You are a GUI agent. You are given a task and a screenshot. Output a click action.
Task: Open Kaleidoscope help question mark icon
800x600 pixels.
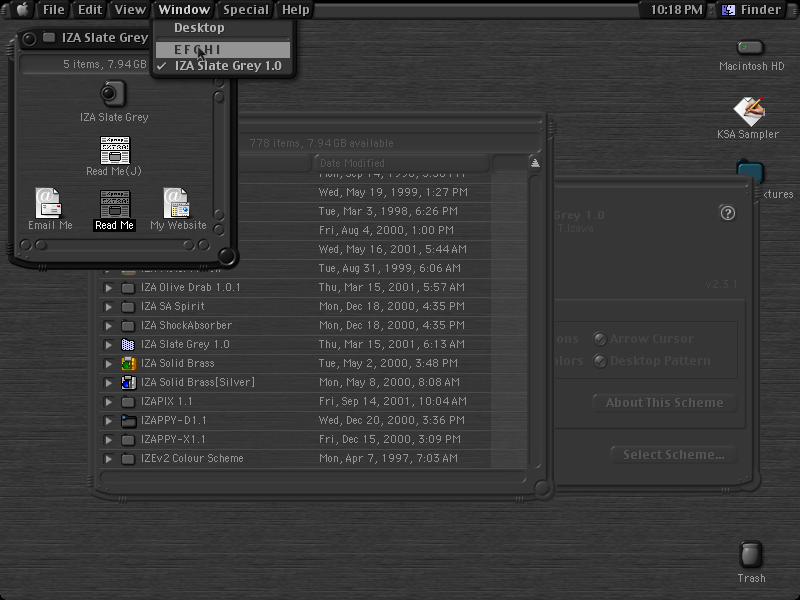point(728,213)
